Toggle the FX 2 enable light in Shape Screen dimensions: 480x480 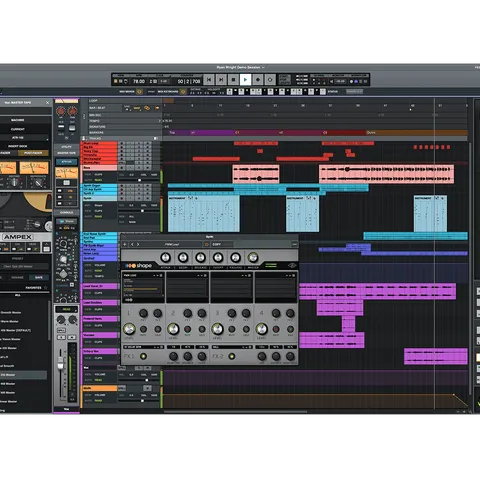coord(231,356)
